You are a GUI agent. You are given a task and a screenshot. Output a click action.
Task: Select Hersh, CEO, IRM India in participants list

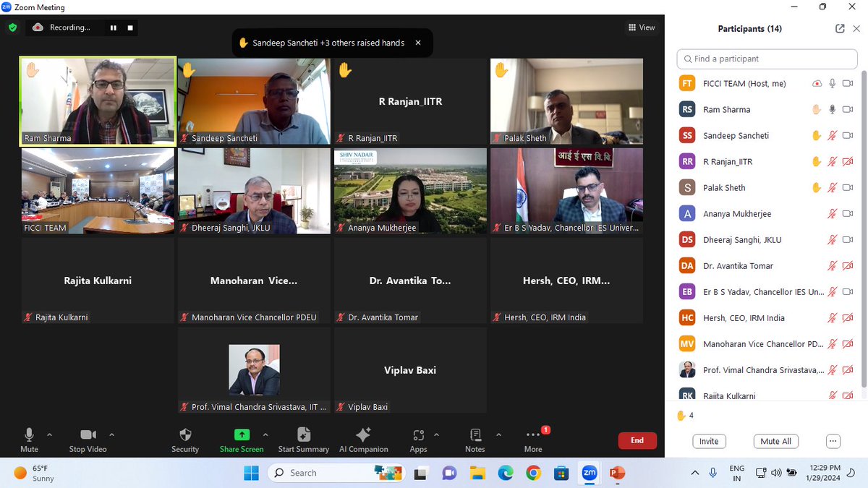click(x=767, y=318)
